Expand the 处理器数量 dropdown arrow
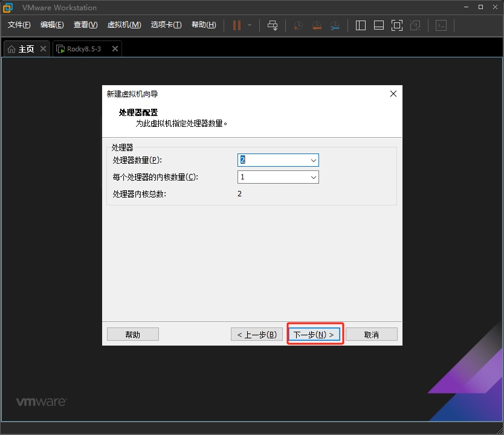The height and width of the screenshot is (435, 504). click(314, 160)
